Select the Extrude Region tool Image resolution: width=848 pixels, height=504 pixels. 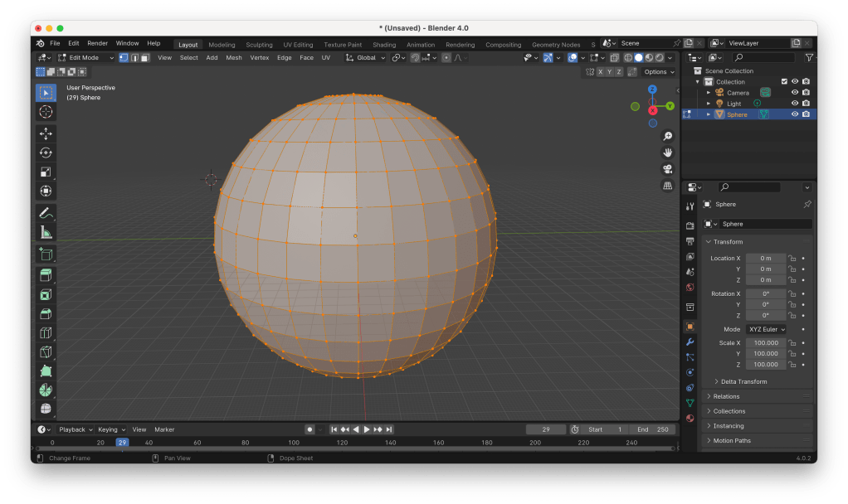[x=46, y=275]
